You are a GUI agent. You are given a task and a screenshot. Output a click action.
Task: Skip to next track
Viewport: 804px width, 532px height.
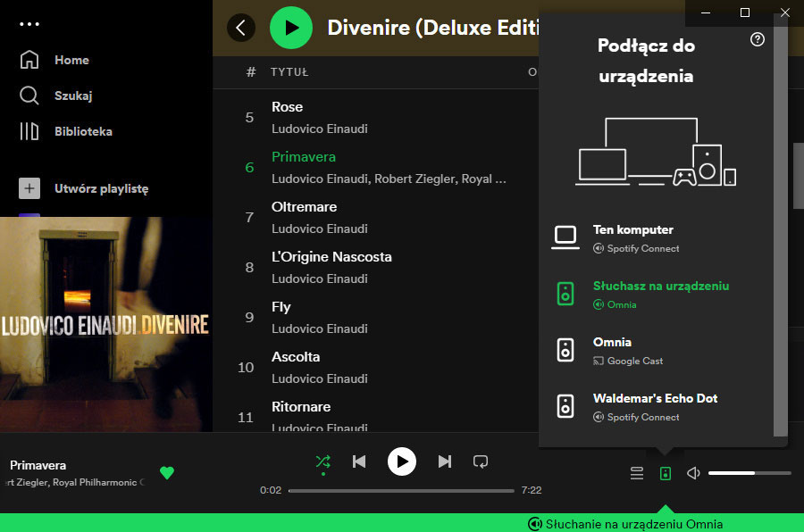pyautogui.click(x=445, y=461)
